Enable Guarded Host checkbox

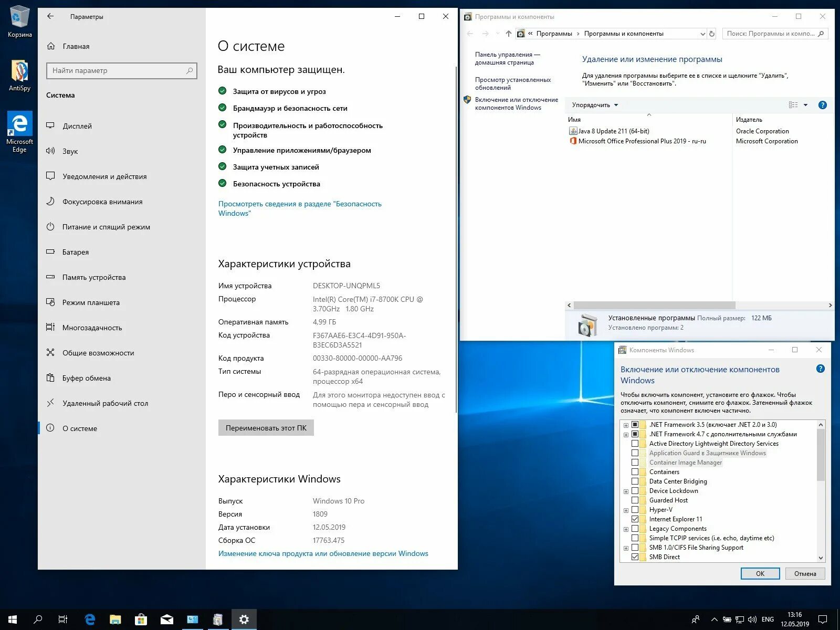click(635, 500)
